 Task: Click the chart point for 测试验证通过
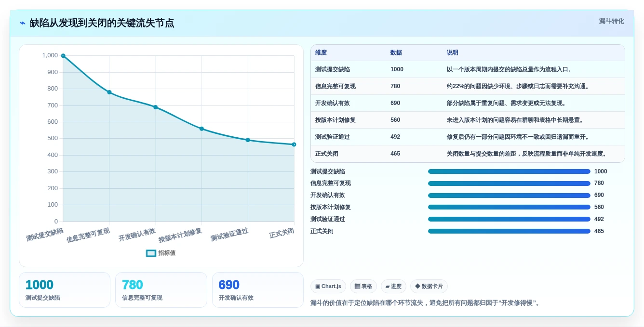248,140
